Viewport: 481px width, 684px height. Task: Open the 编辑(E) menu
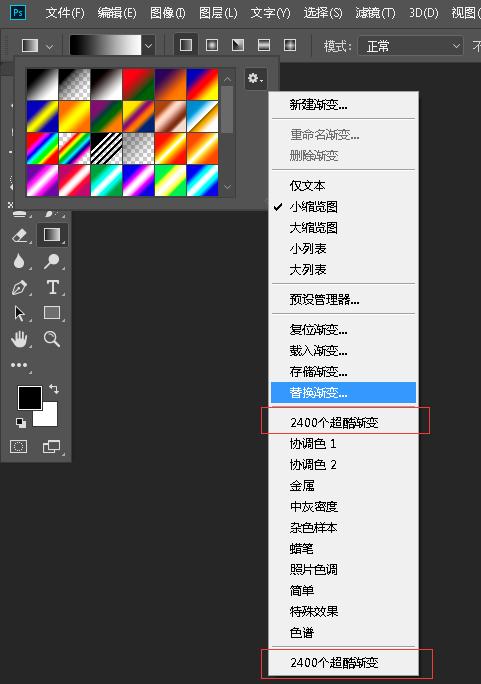[117, 13]
